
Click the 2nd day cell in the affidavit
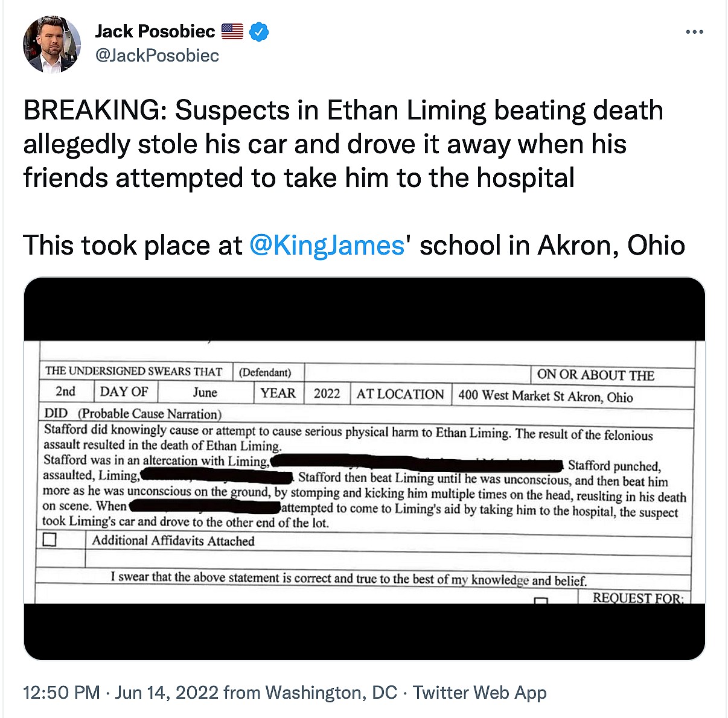coord(66,392)
